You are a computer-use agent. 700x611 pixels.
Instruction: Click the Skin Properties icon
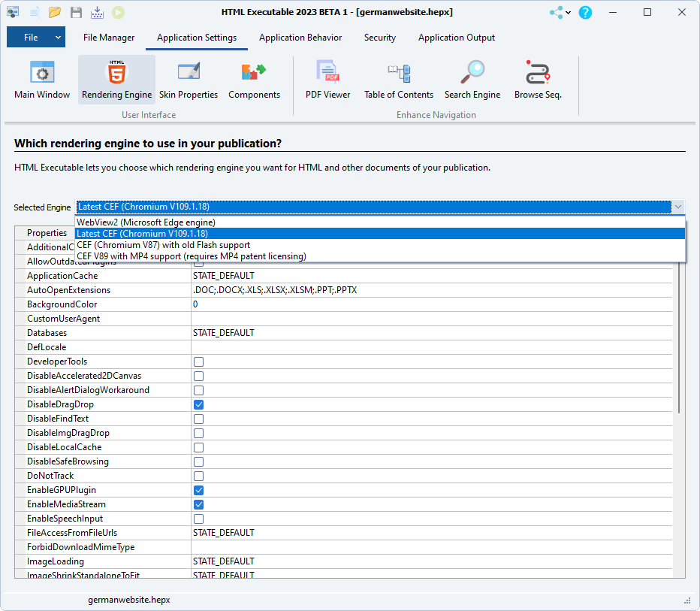[x=189, y=79]
